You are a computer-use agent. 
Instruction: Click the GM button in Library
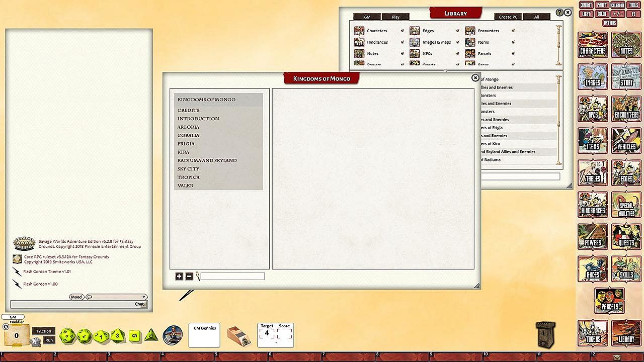pyautogui.click(x=367, y=17)
